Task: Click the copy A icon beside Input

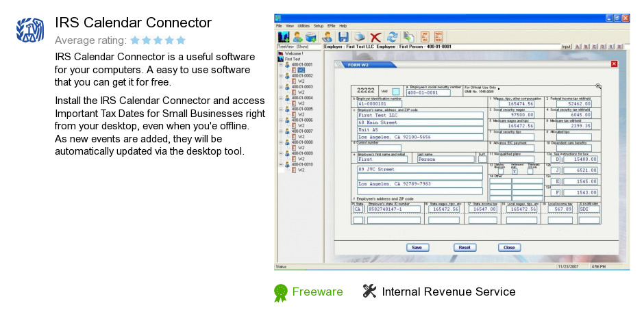Action: pos(578,47)
